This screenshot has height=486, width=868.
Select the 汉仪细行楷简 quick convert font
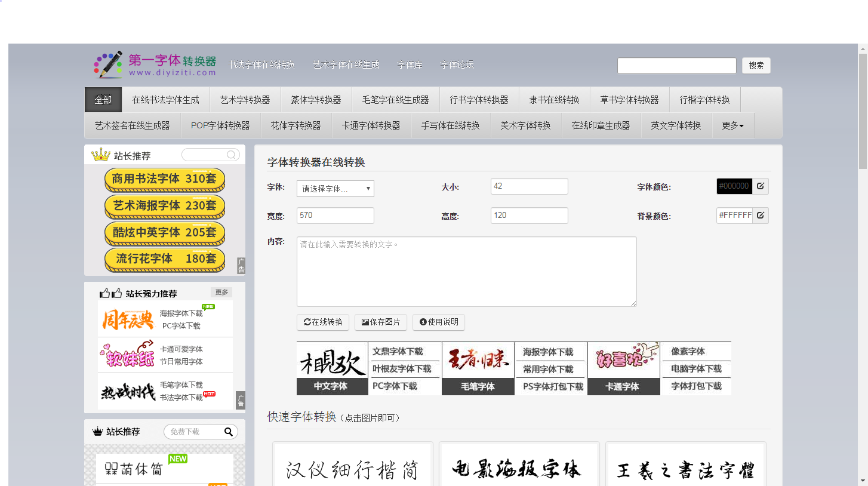(352, 465)
